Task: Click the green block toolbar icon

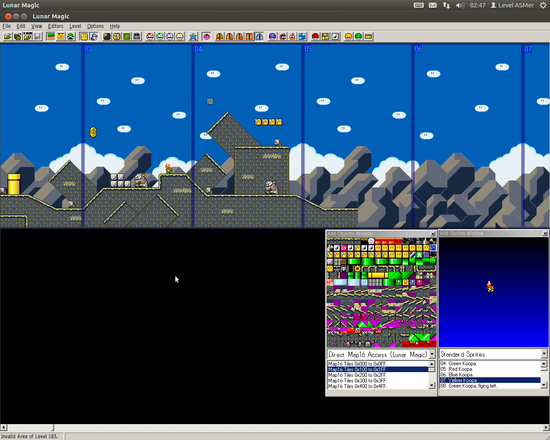Action: 127,36
